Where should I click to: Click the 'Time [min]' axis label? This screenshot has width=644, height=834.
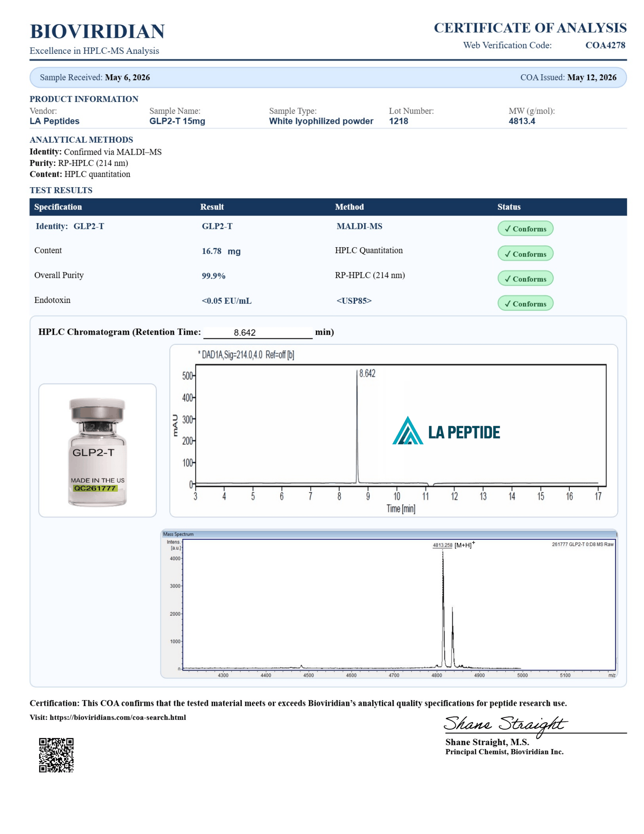click(400, 509)
